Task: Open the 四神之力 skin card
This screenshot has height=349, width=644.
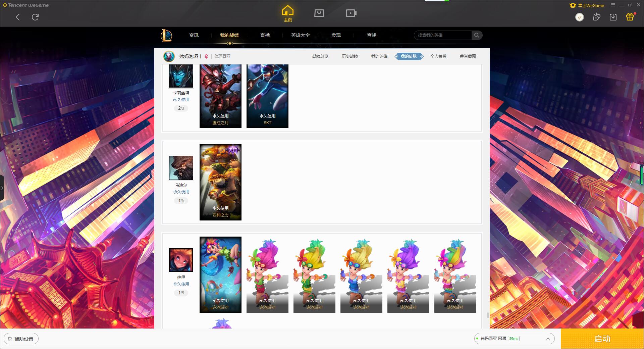Action: [220, 183]
